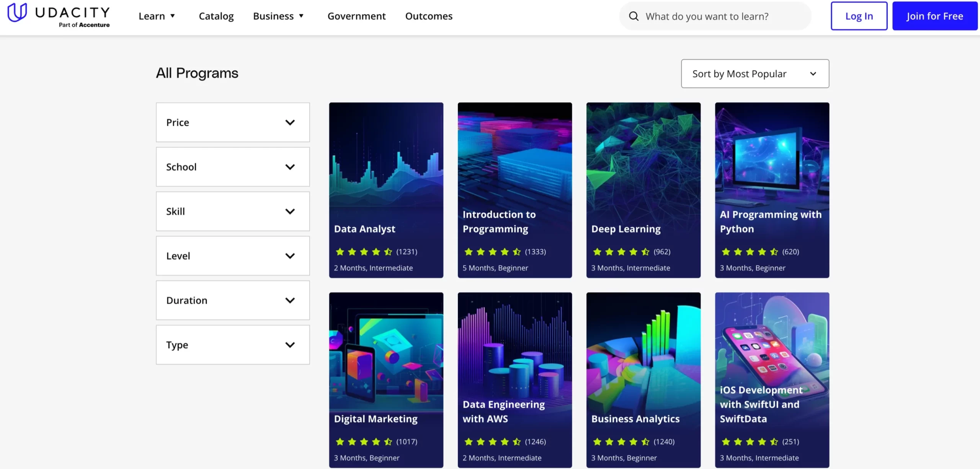
Task: Click "3 Months, Intermediate" under Deep Learning
Action: (x=630, y=268)
